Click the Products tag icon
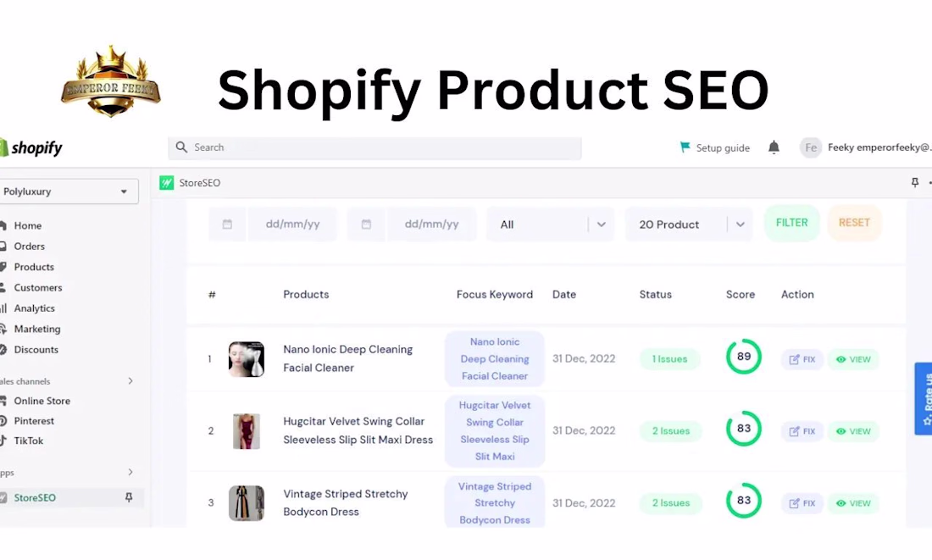932x560 pixels. 3,267
